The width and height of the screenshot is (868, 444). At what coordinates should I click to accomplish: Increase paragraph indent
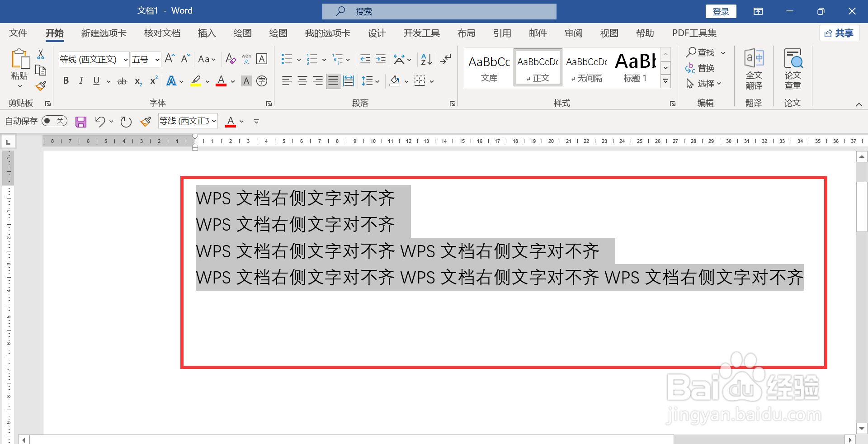[x=381, y=59]
